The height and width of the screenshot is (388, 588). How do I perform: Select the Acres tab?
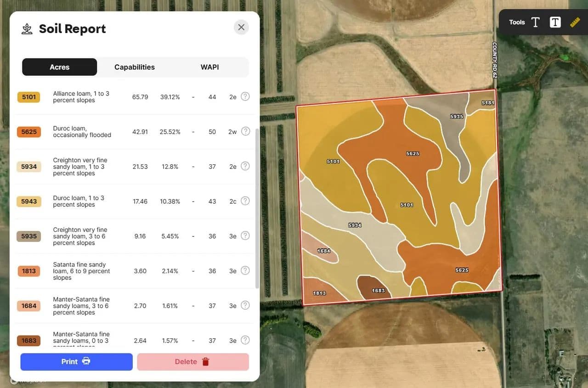tap(60, 67)
